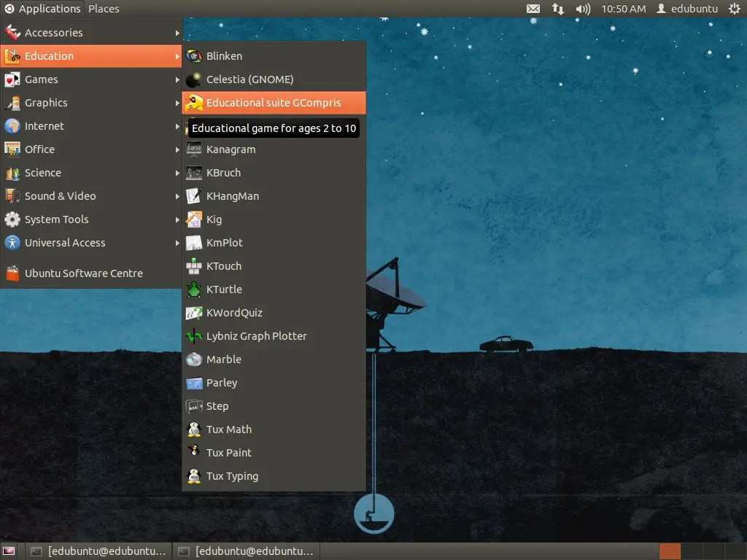Click the 10:50 AM clock
747x560 pixels.
pyautogui.click(x=623, y=9)
